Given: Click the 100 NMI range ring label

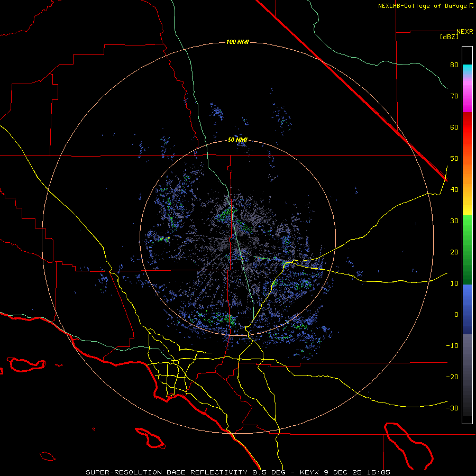Looking at the screenshot, I should [x=237, y=42].
